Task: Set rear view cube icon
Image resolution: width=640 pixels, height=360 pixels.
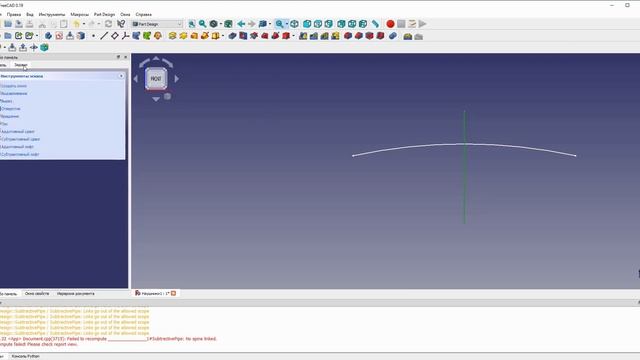Action: pos(341,24)
